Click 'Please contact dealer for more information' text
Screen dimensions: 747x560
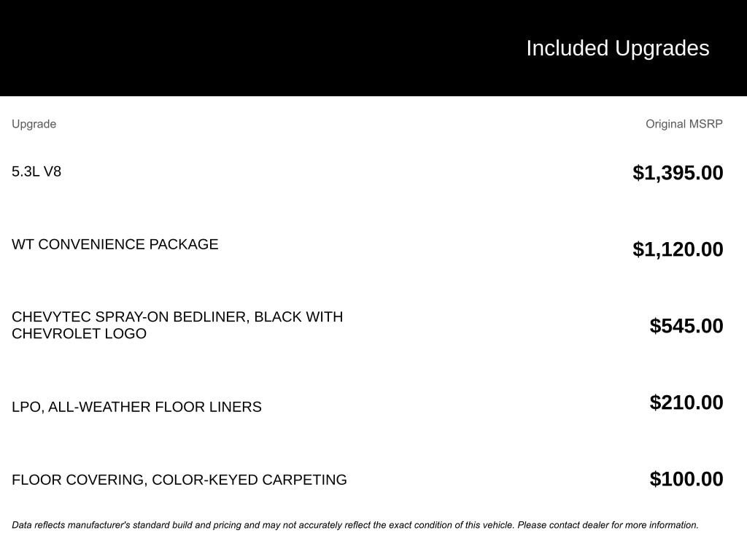pyautogui.click(x=608, y=525)
